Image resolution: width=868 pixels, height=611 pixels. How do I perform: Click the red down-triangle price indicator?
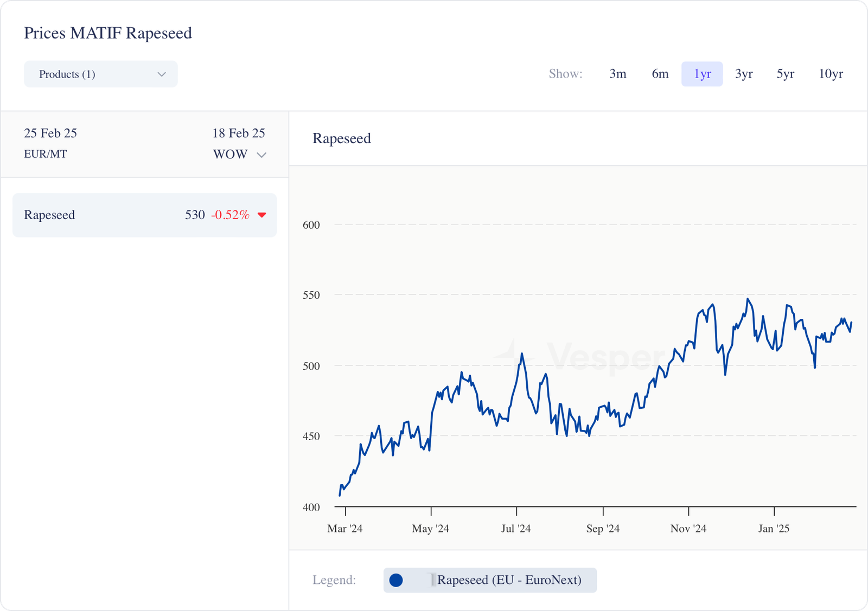click(x=262, y=215)
